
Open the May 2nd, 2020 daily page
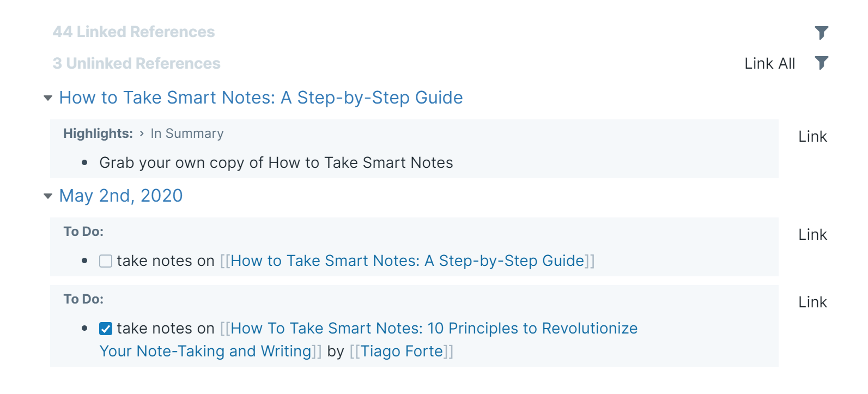120,196
